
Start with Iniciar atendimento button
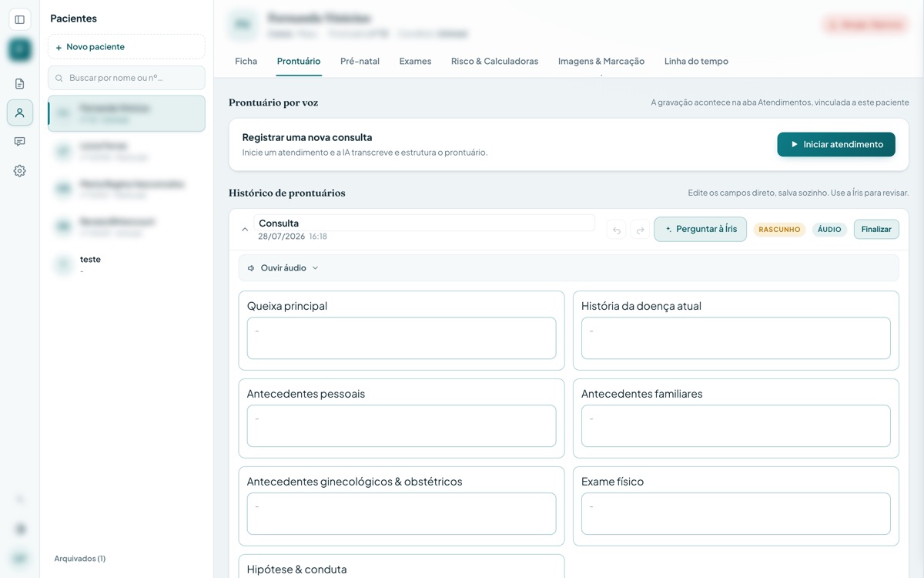(836, 144)
